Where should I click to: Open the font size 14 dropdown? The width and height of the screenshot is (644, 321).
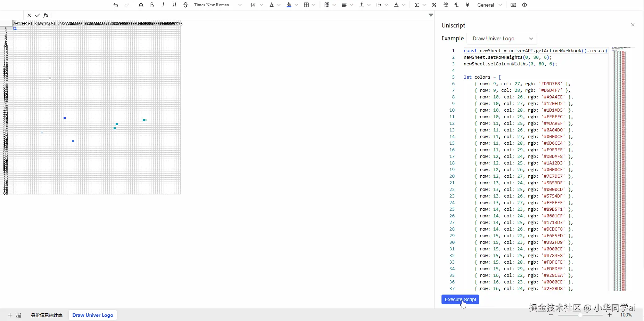[256, 5]
